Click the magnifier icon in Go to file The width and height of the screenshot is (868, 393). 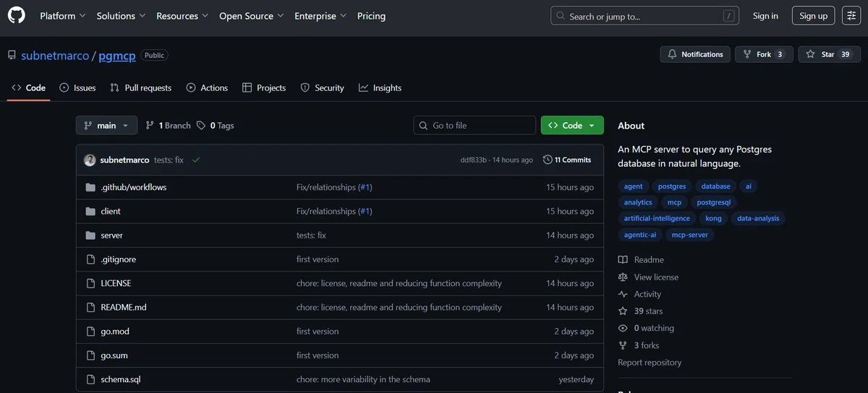point(424,126)
